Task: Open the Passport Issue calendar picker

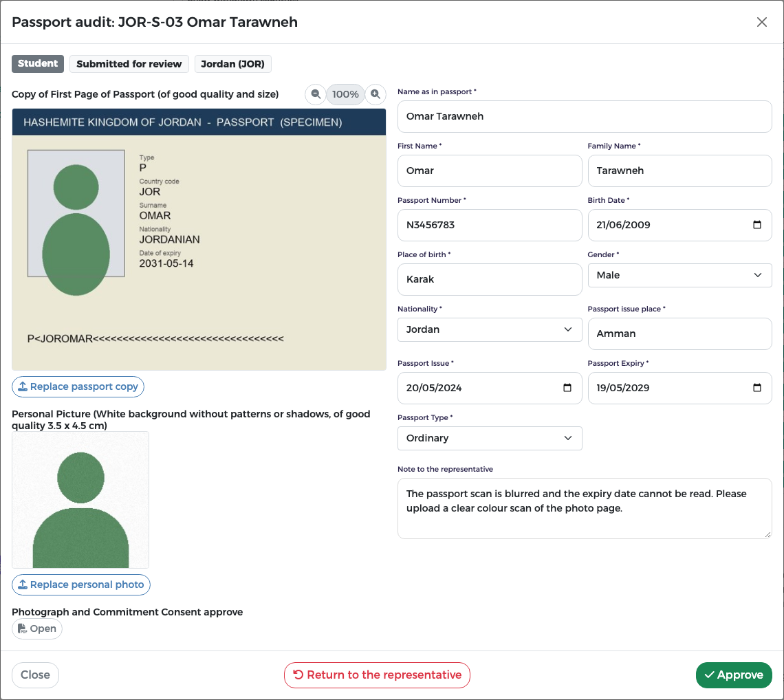Action: 567,388
